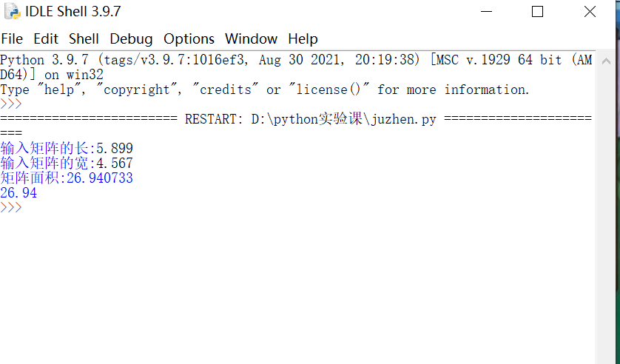Screen dimensions: 620x364
Task: Open the Shell menu
Action: 84,38
